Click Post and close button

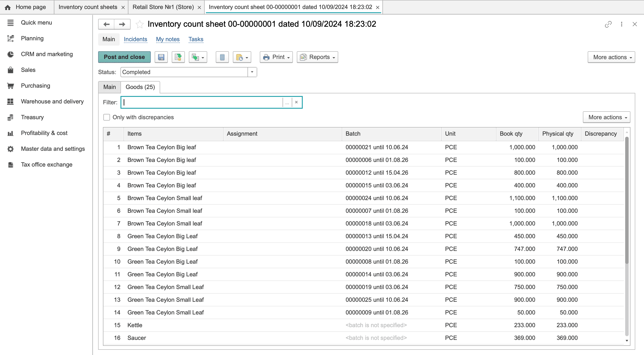coord(124,57)
